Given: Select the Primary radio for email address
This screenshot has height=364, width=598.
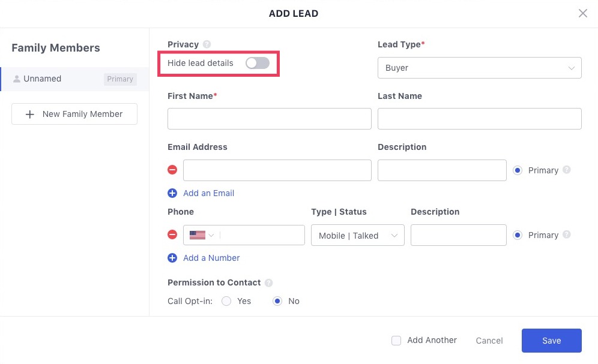Looking at the screenshot, I should (518, 170).
